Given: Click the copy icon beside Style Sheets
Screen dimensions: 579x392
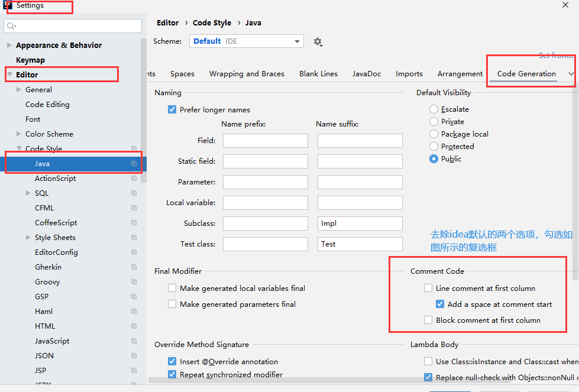Looking at the screenshot, I should [134, 237].
